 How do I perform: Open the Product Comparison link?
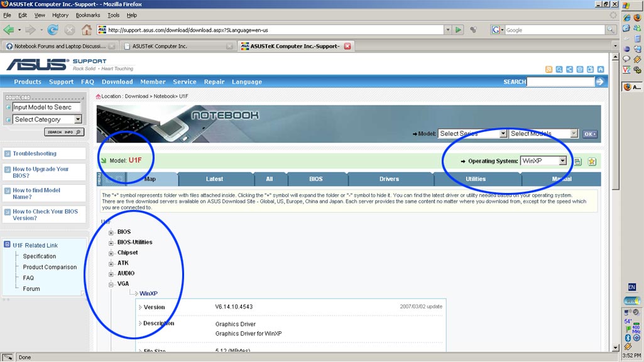pos(50,267)
